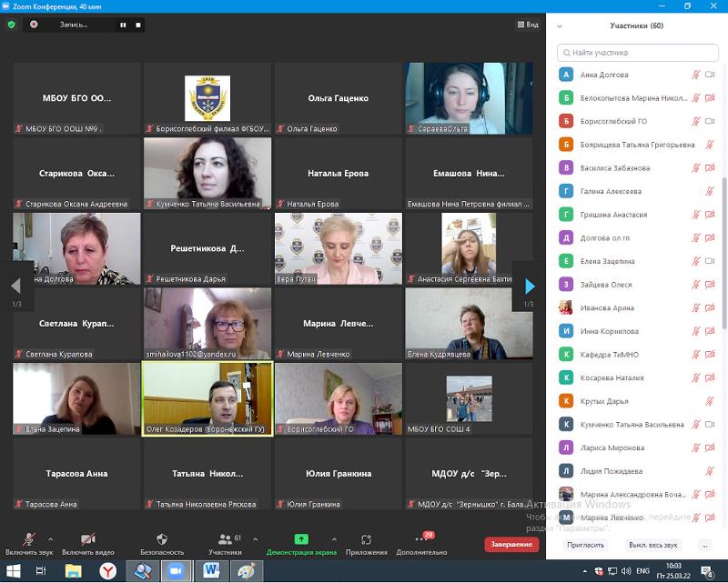Toggle Включить звук microphone button

click(x=28, y=538)
